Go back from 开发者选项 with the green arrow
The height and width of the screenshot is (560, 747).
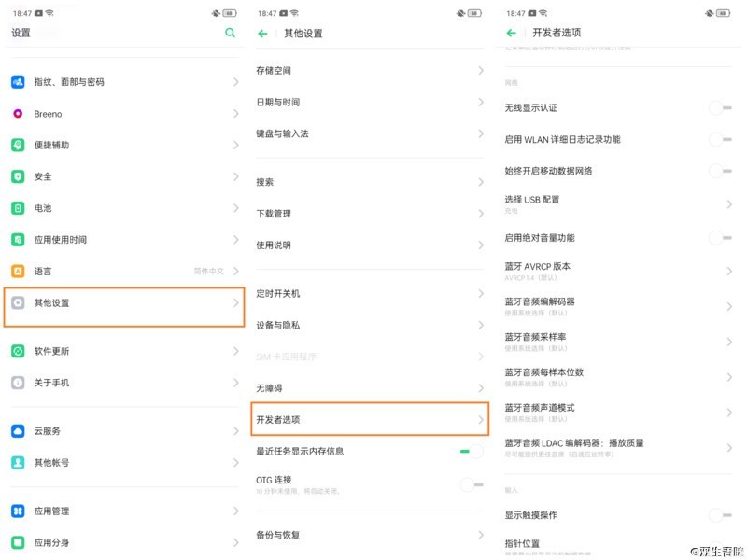[x=511, y=33]
